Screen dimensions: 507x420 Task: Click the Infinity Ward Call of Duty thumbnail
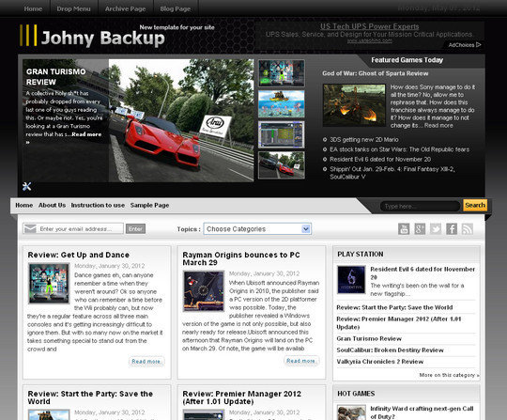pos(351,412)
